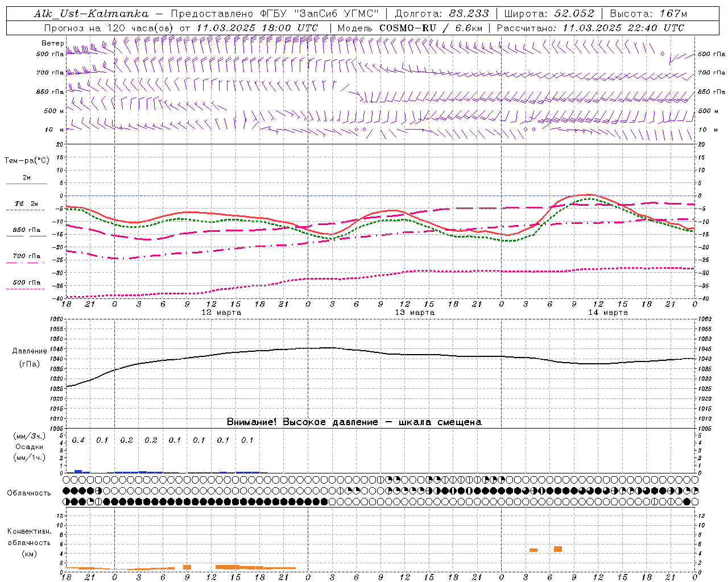Click the precipitation value "0.4"
The height and width of the screenshot is (582, 728).
(x=78, y=440)
